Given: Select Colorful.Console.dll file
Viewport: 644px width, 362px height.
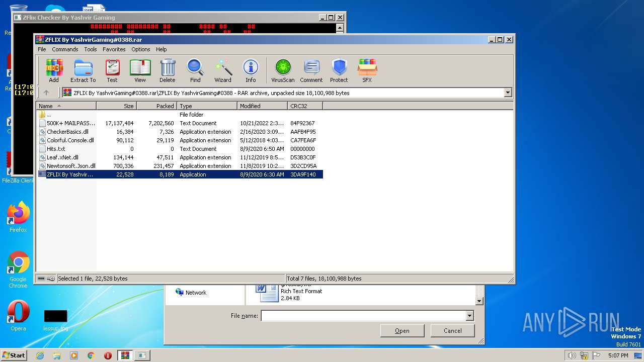Looking at the screenshot, I should click(x=180, y=140).
